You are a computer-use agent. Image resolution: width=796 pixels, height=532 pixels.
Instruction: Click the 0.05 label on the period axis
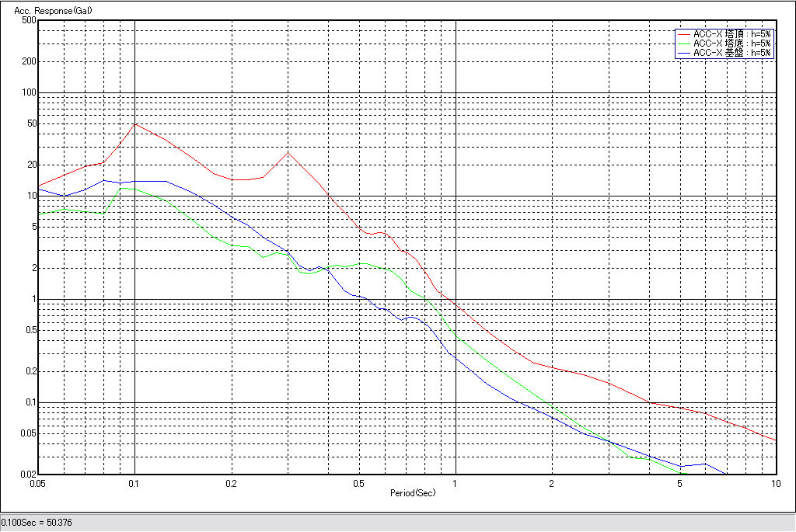click(39, 484)
